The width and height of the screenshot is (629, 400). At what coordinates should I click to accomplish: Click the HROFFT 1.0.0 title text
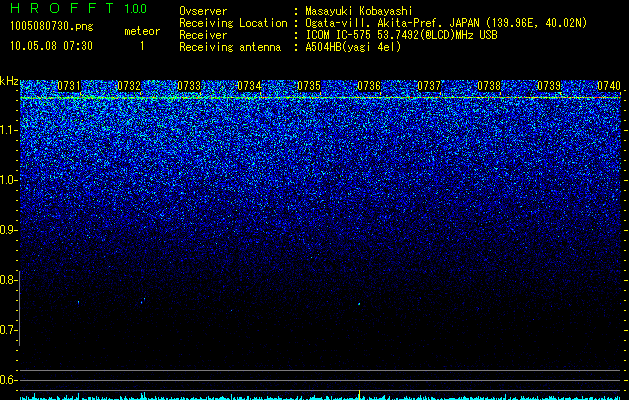(78, 8)
